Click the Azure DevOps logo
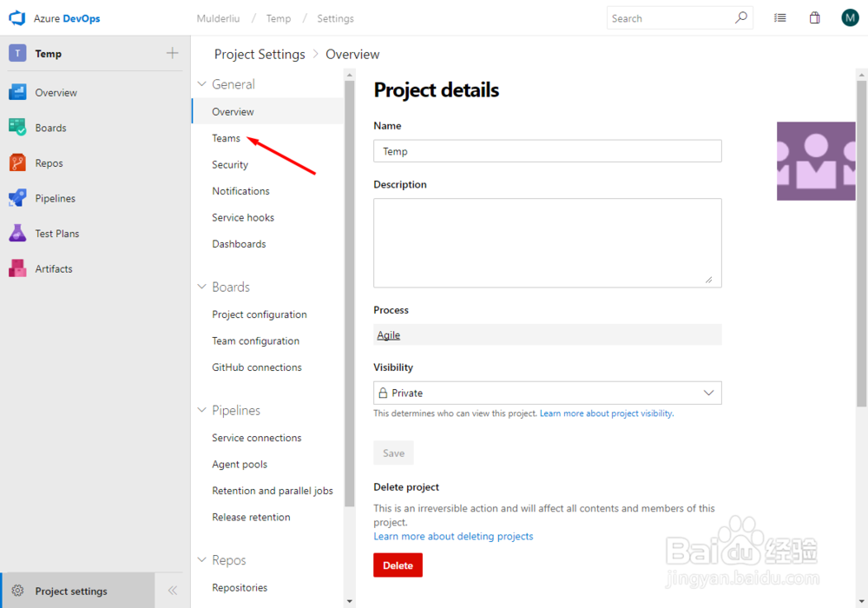Image resolution: width=868 pixels, height=608 pixels. pos(17,17)
